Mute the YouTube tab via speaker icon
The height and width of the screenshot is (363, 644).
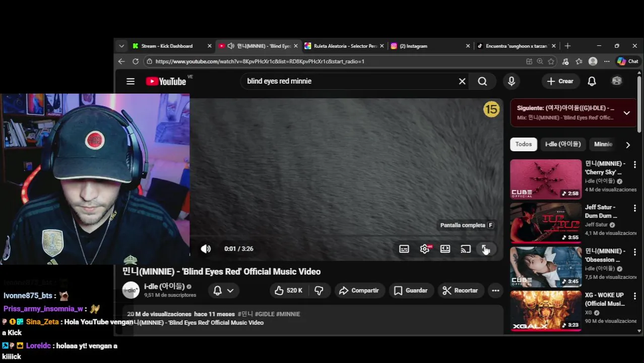coord(231,46)
